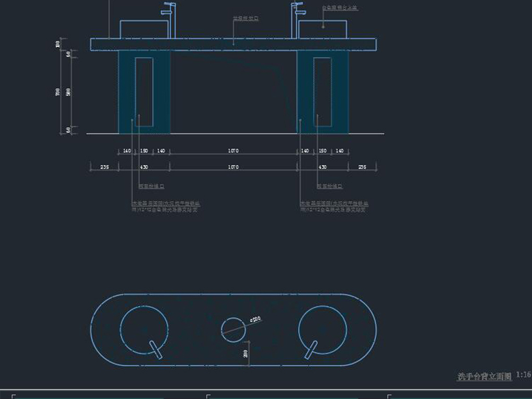Image resolution: width=532 pixels, height=399 pixels.
Task: Click the 150 dimension under right pedestal
Action: [x=322, y=151]
